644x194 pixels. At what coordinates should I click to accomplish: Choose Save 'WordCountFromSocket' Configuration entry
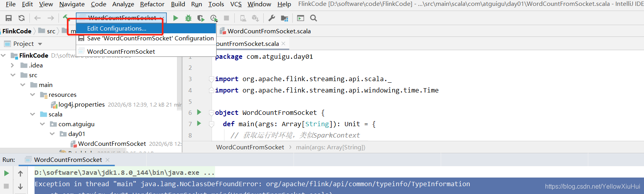click(146, 38)
